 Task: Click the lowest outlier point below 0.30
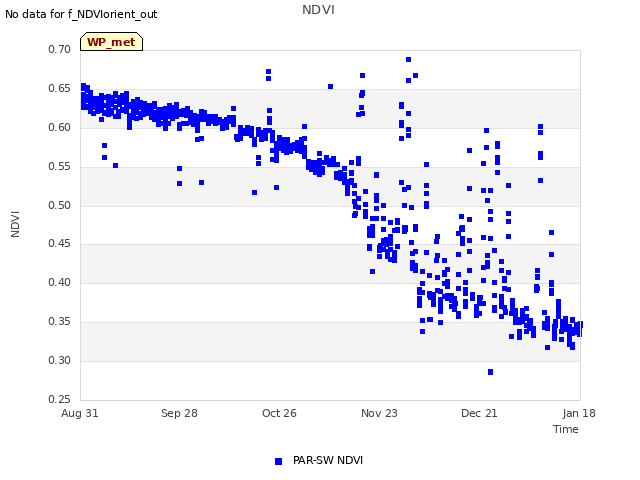(490, 372)
